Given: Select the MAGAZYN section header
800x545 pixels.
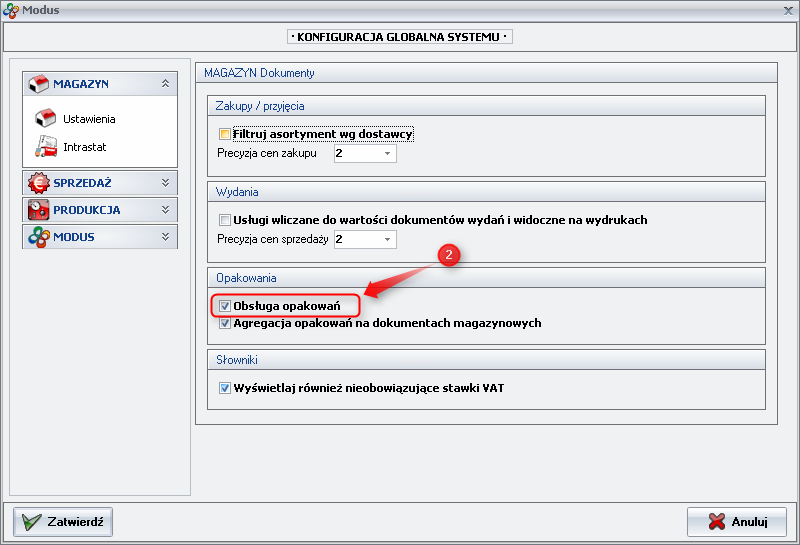Looking at the screenshot, I should (100, 84).
